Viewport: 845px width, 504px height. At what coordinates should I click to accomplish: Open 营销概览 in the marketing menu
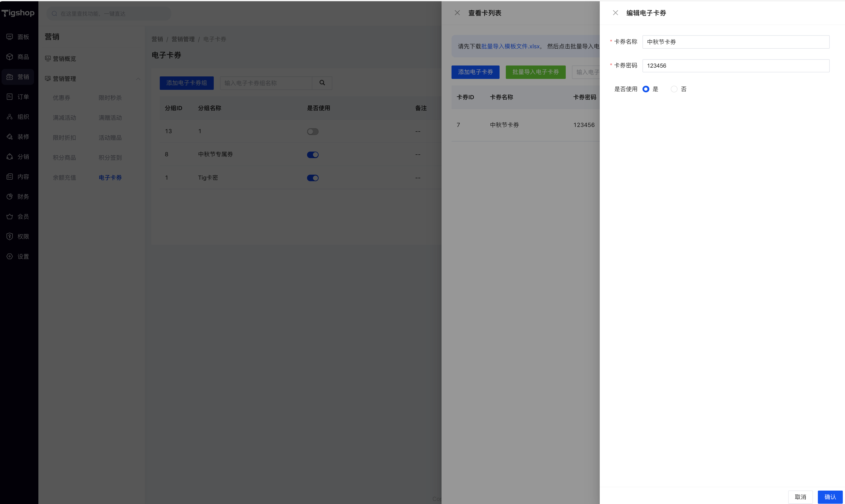(x=64, y=59)
